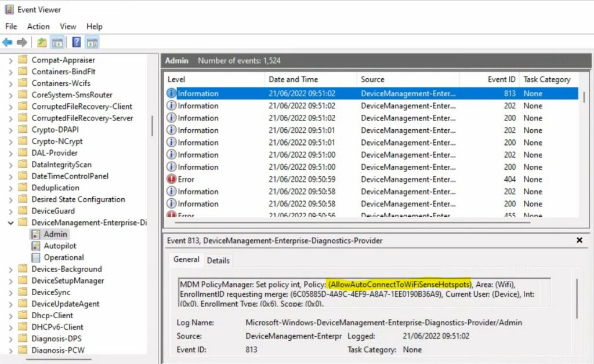The width and height of the screenshot is (594, 364).
Task: Click the Log Name value text
Action: click(x=384, y=323)
